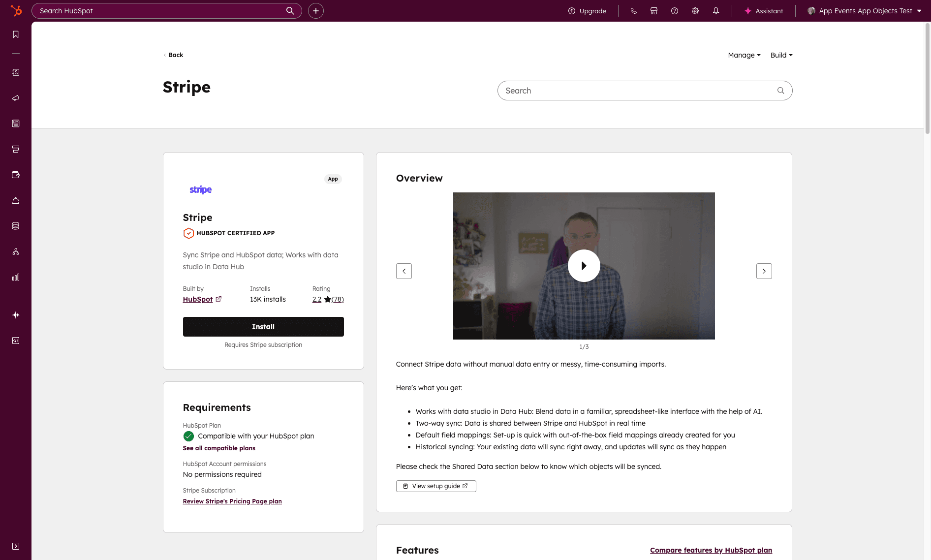The image size is (931, 560).
Task: Open the Marketing megaphone sidebar icon
Action: click(16, 98)
